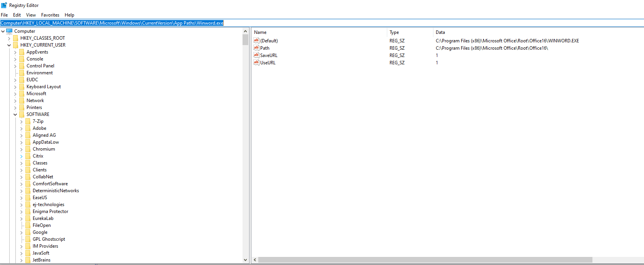Open the Favorites menu
Image resolution: width=644 pixels, height=265 pixels.
[x=50, y=15]
